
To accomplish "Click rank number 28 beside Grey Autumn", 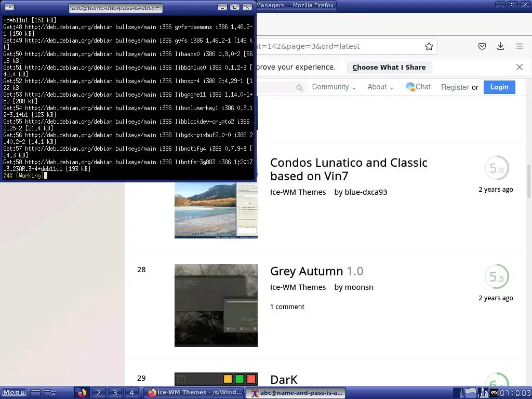I will tap(141, 270).
